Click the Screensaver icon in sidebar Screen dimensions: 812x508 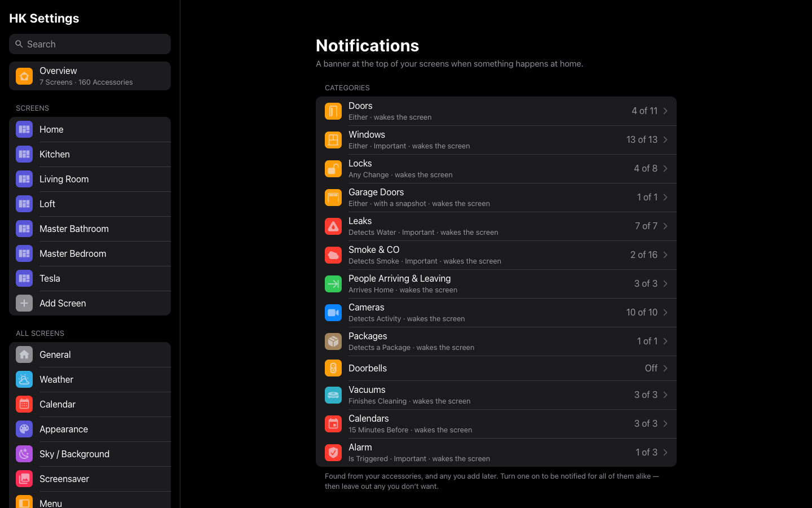(24, 479)
